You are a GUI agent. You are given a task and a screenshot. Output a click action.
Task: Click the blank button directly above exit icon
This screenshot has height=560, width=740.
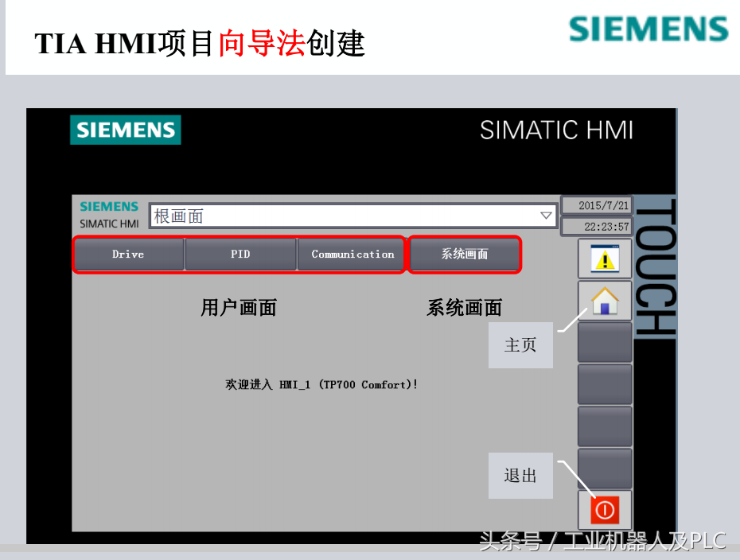click(x=604, y=469)
